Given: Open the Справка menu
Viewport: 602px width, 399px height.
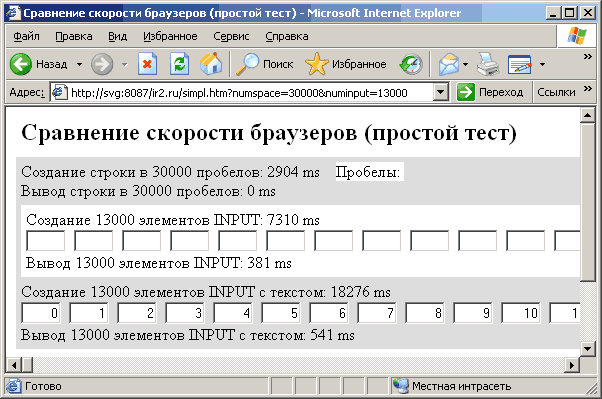Looking at the screenshot, I should 287,36.
